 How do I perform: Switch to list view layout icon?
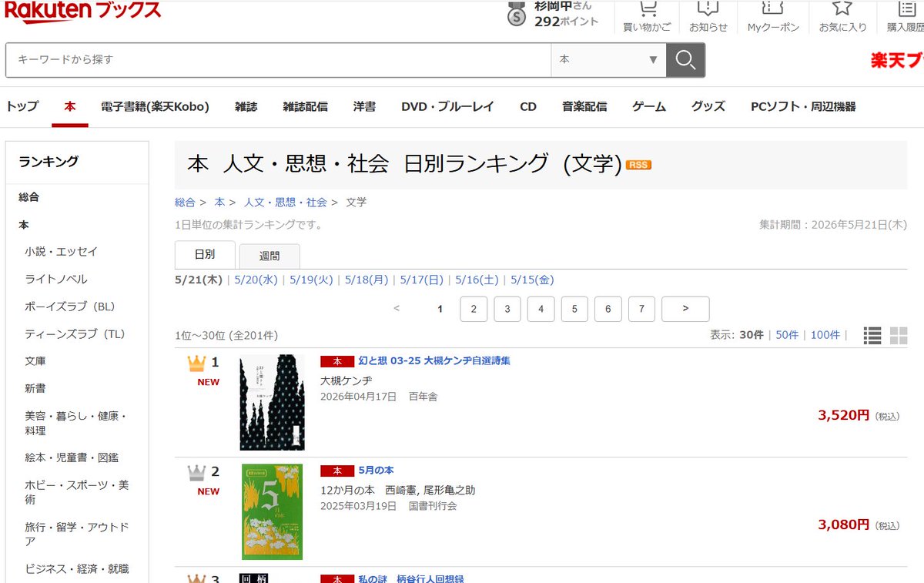[872, 335]
